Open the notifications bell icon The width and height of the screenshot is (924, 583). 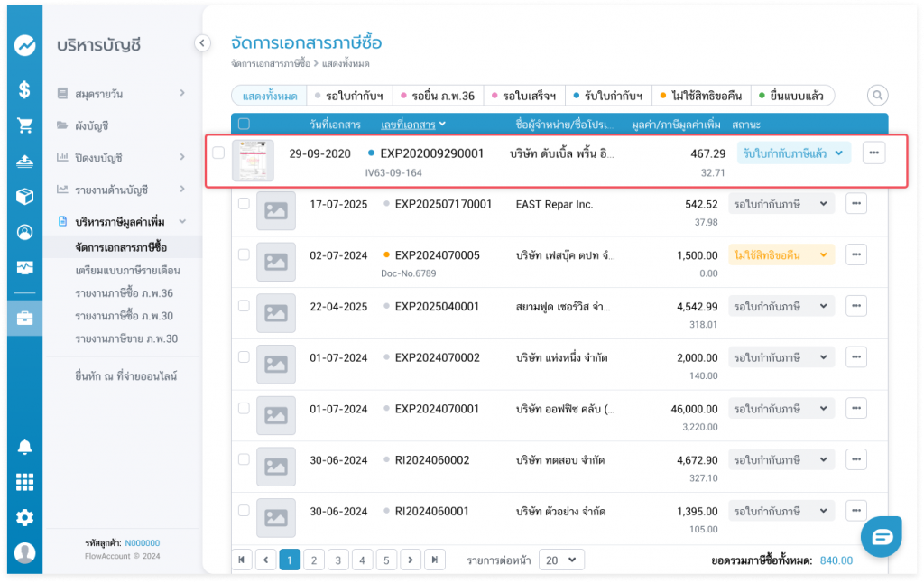click(x=24, y=447)
